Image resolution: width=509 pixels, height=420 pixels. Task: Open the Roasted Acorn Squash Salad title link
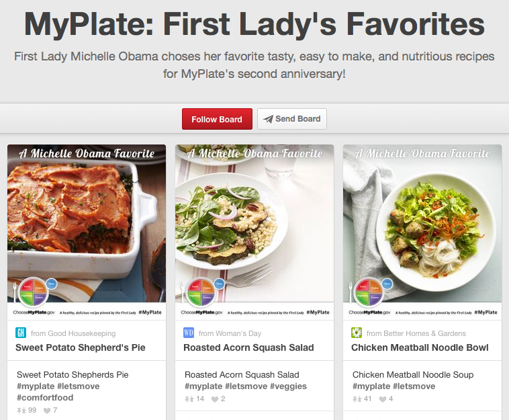(x=248, y=347)
